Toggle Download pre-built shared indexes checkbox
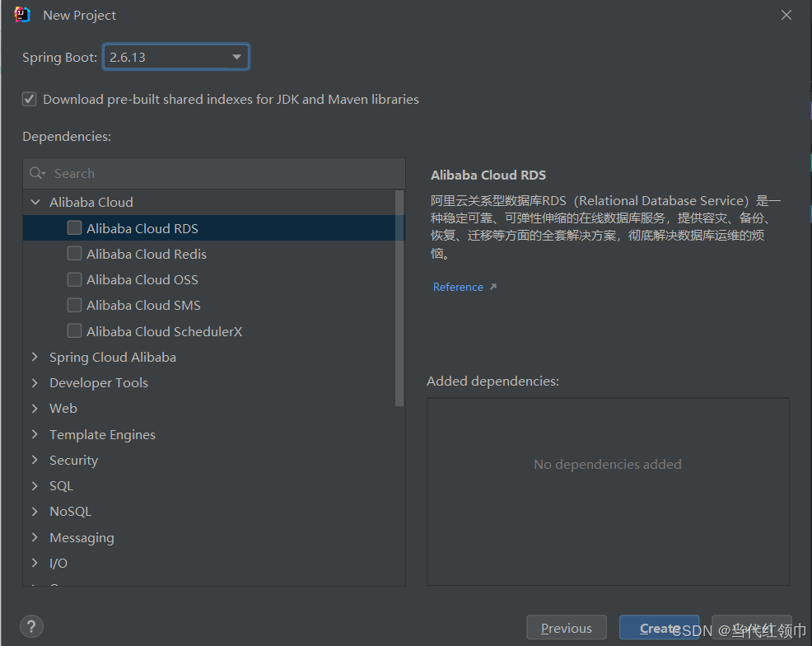812x646 pixels. point(30,99)
